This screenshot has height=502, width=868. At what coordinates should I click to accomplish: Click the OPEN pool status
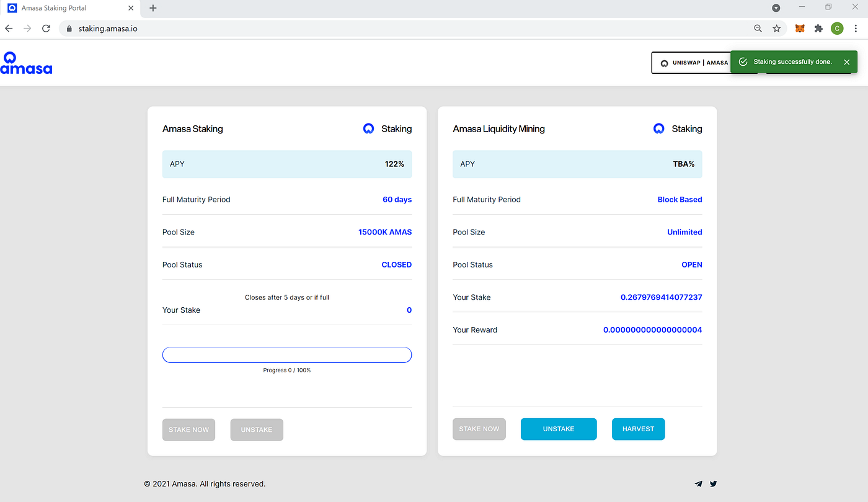coord(692,264)
